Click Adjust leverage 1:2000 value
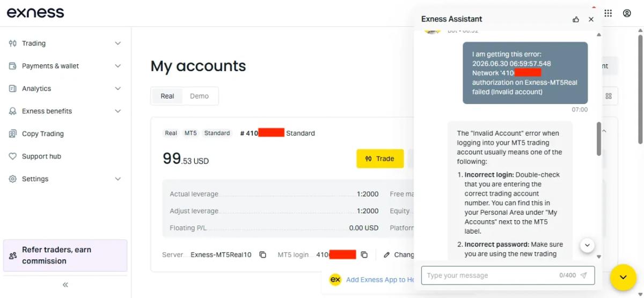This screenshot has width=644, height=298. click(x=368, y=211)
